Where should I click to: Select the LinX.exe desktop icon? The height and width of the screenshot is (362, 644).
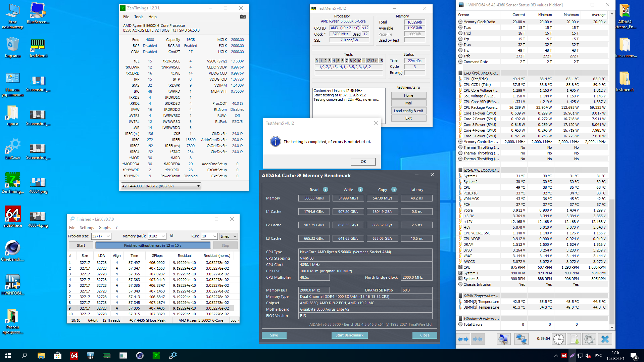click(x=13, y=149)
